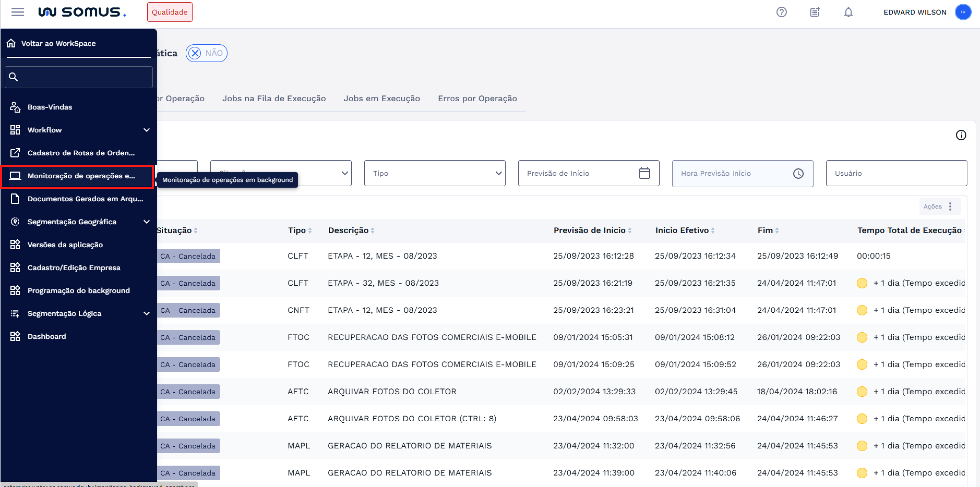
Task: Click the Usuário input field
Action: [x=896, y=173]
